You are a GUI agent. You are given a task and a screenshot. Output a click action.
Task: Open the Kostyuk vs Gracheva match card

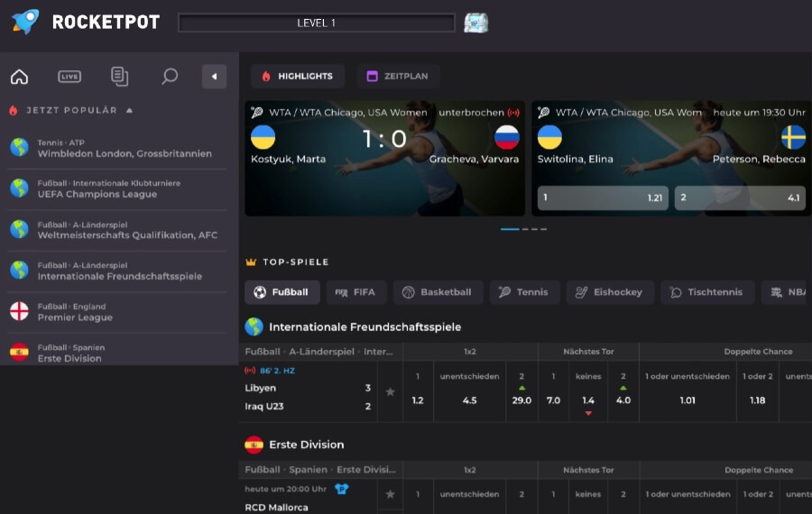384,158
